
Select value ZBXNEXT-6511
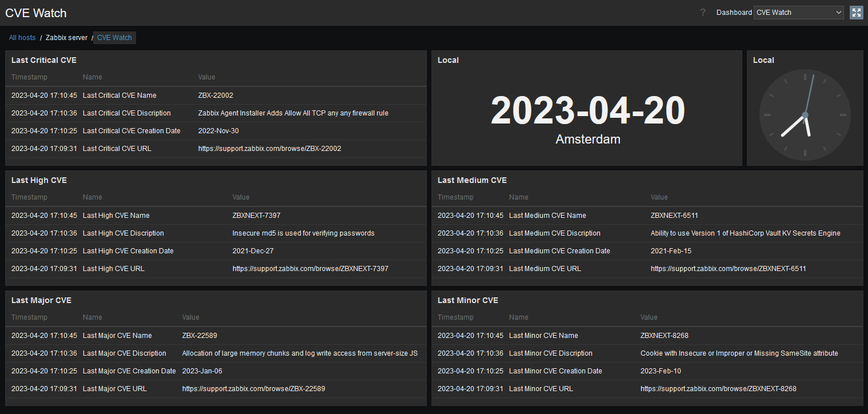674,216
